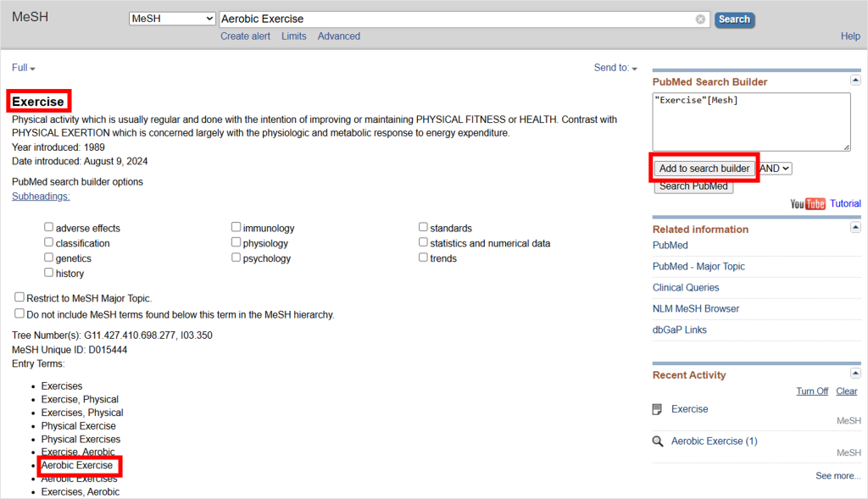Image resolution: width=868 pixels, height=499 pixels.
Task: Check the physiology subheading
Action: 236,241
